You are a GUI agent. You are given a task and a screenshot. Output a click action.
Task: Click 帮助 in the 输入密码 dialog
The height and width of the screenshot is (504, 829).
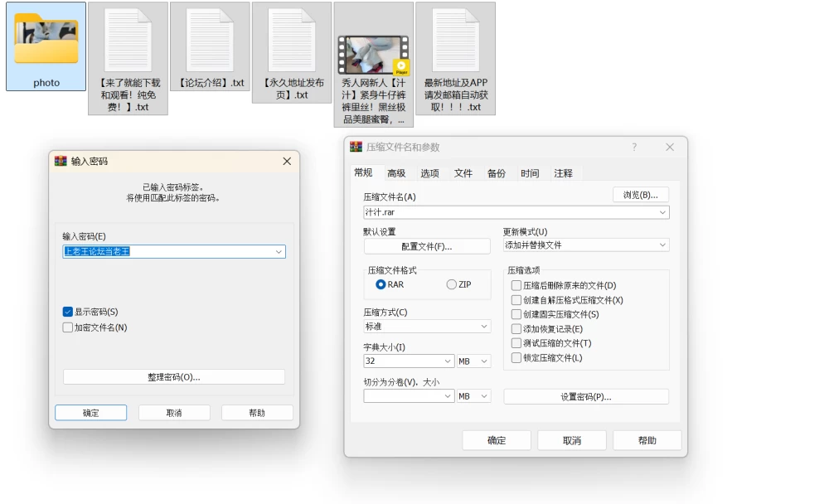tap(257, 413)
